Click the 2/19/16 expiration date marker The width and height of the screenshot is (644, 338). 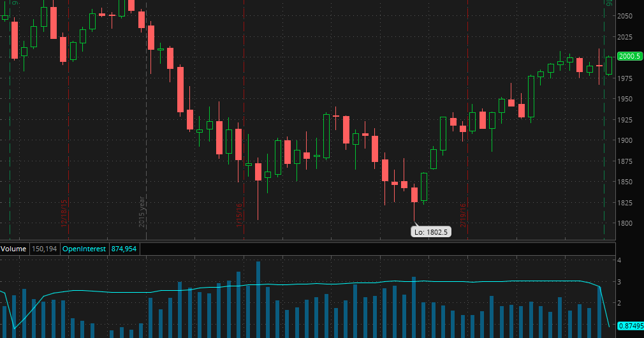[x=463, y=215]
